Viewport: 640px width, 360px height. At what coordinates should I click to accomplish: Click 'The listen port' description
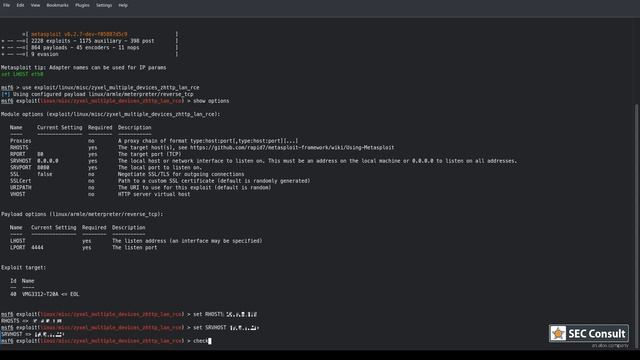pyautogui.click(x=135, y=247)
